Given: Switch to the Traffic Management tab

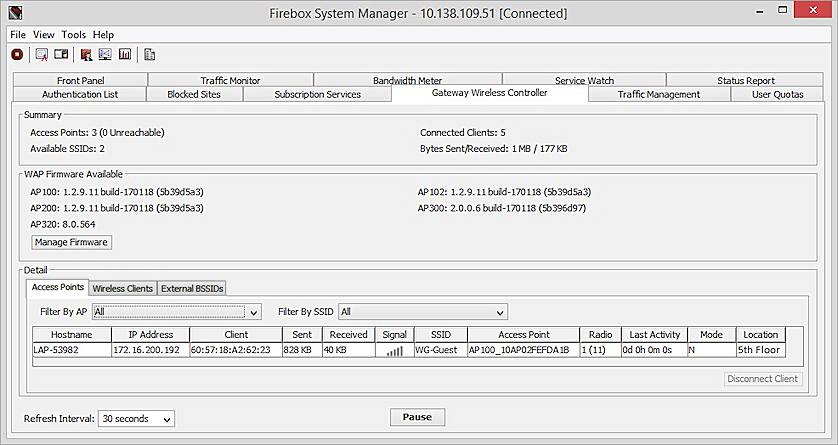Looking at the screenshot, I should (x=658, y=94).
